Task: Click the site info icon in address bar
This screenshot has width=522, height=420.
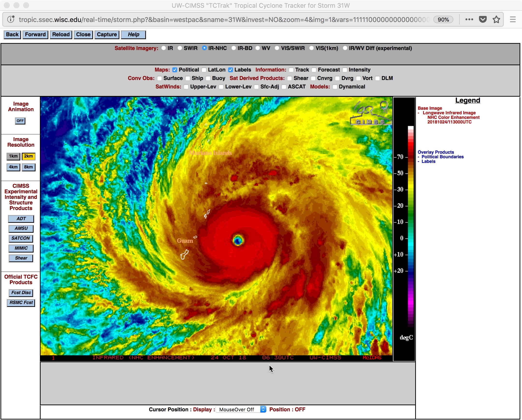Action: (11, 19)
